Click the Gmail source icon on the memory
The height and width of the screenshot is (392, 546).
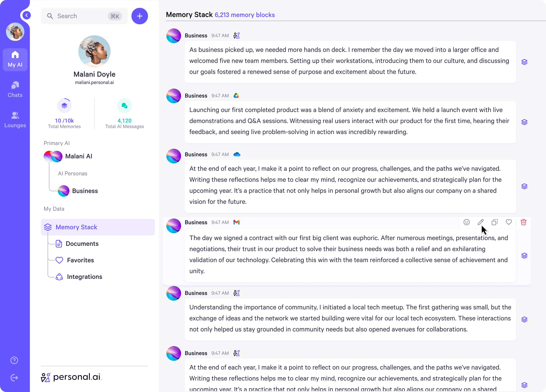pyautogui.click(x=236, y=222)
